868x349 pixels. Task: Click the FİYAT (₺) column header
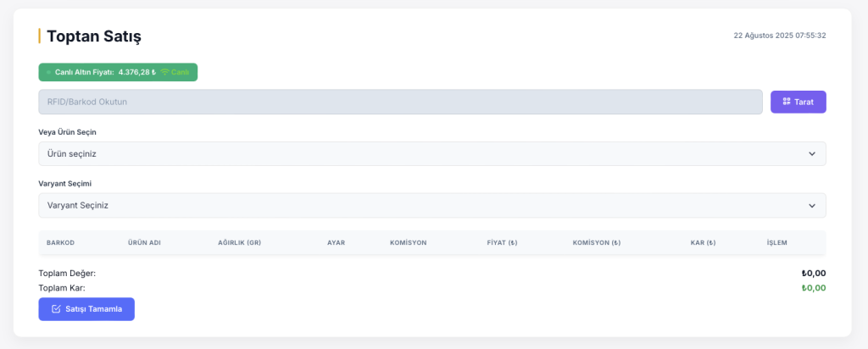[502, 243]
